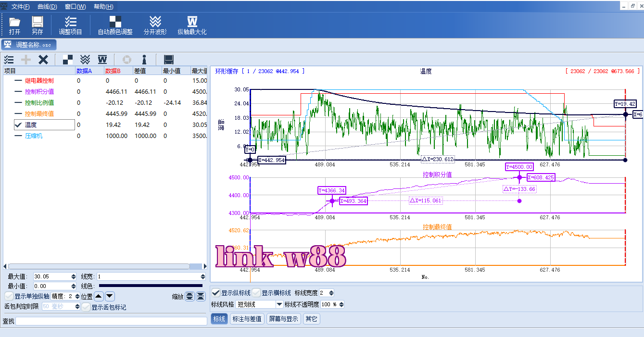
Task: Click the 线宽 spinner arrows
Action: pos(202,276)
